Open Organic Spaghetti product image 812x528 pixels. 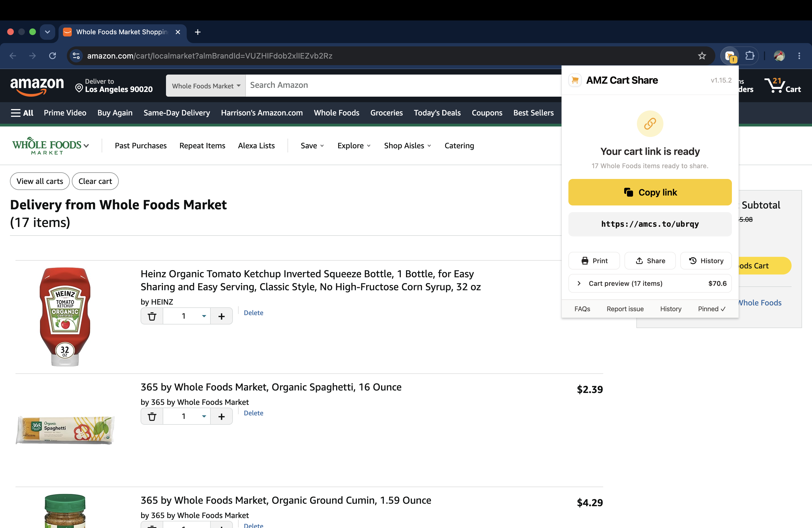[x=65, y=430]
